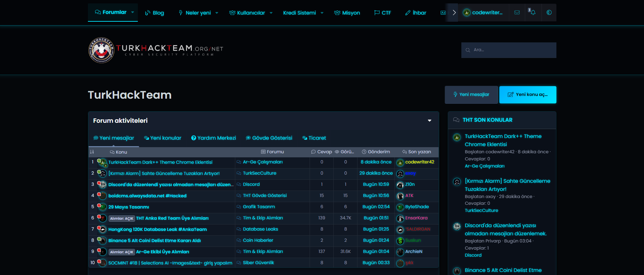Click the avatar next to last poster ArchieN
Image resolution: width=644 pixels, height=275 pixels.
point(400,252)
